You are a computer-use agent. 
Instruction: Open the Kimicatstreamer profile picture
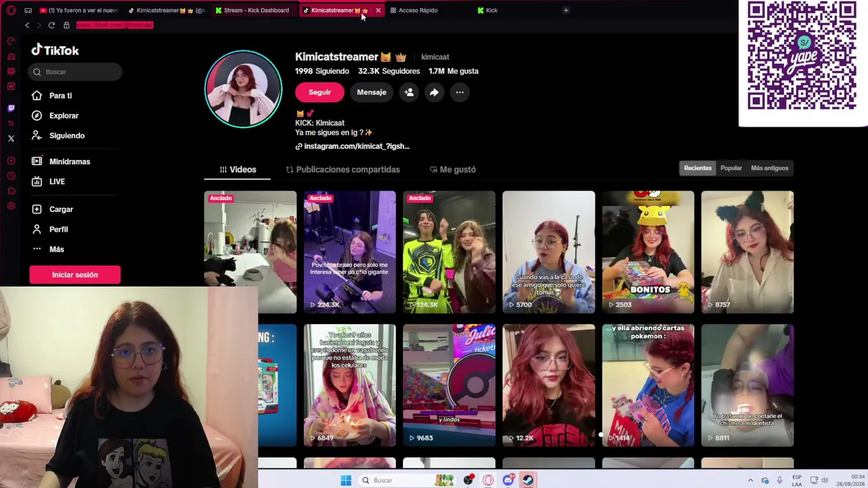tap(243, 89)
